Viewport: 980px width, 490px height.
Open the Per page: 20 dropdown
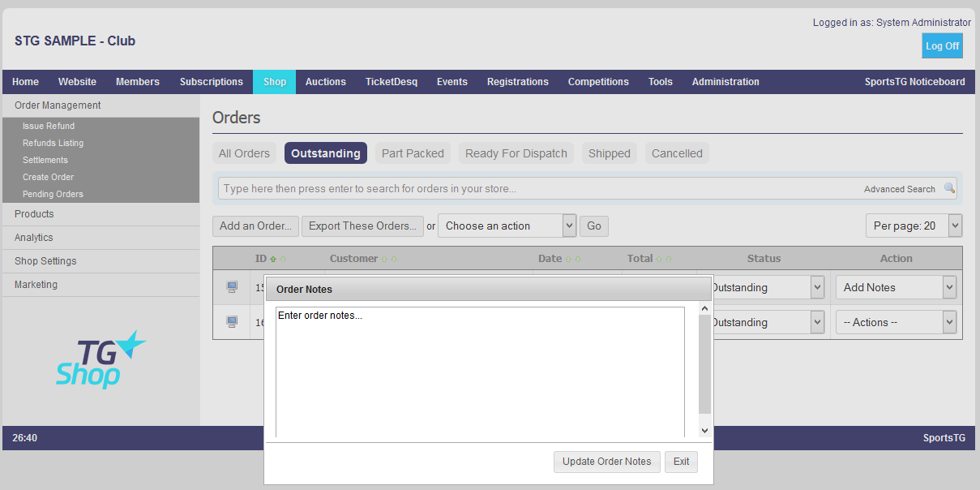[914, 226]
